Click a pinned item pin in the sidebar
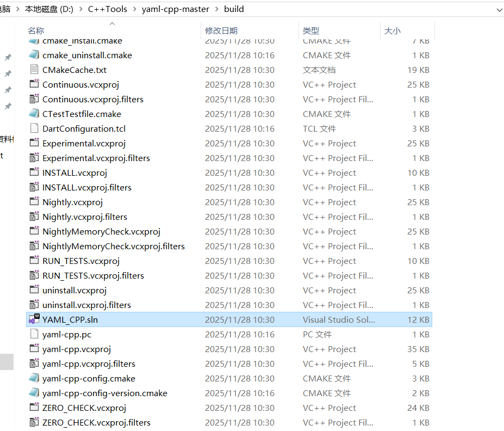The image size is (504, 431). (7, 56)
